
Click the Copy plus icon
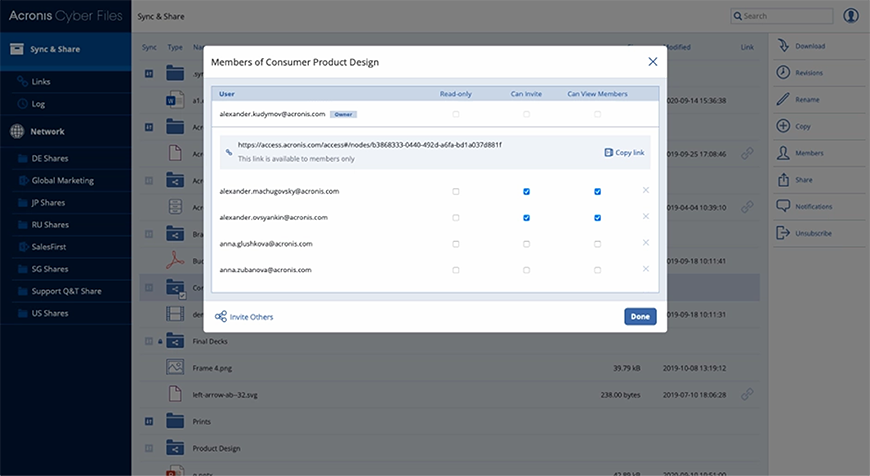click(x=783, y=126)
